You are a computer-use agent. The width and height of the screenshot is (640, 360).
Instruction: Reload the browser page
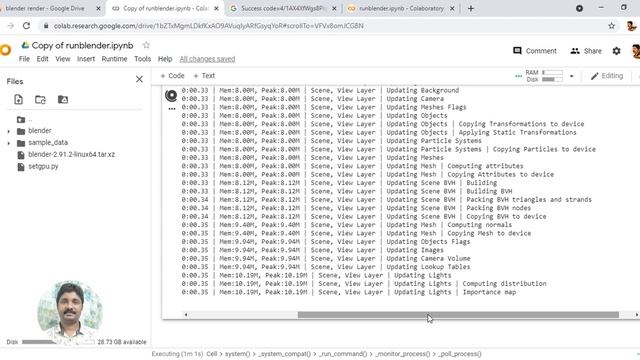pyautogui.click(x=27, y=26)
